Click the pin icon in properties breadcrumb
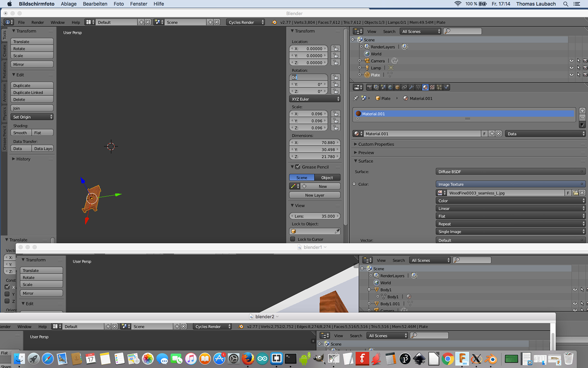Screen dimensions: 588x368 point(356,98)
